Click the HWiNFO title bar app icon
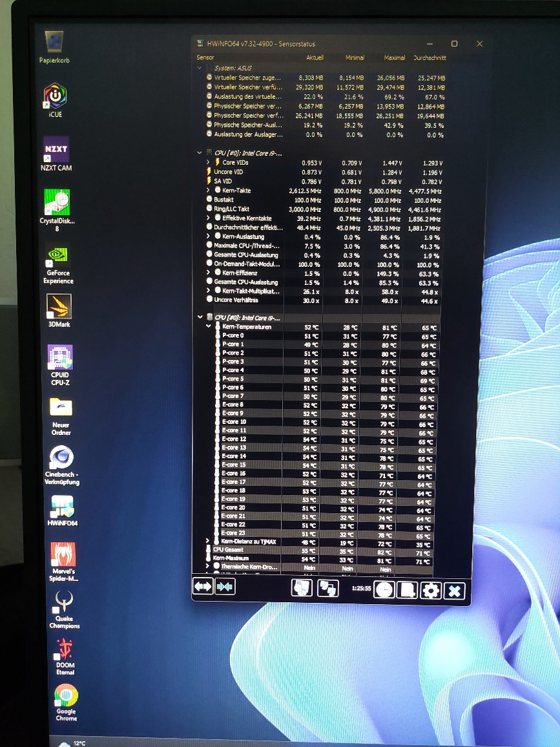This screenshot has width=560, height=747. pos(200,43)
